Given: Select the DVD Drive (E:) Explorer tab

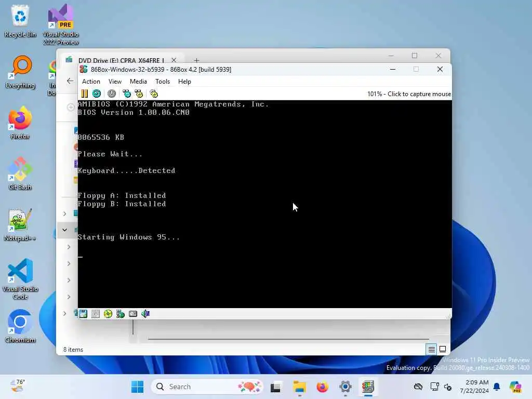Looking at the screenshot, I should [121, 60].
